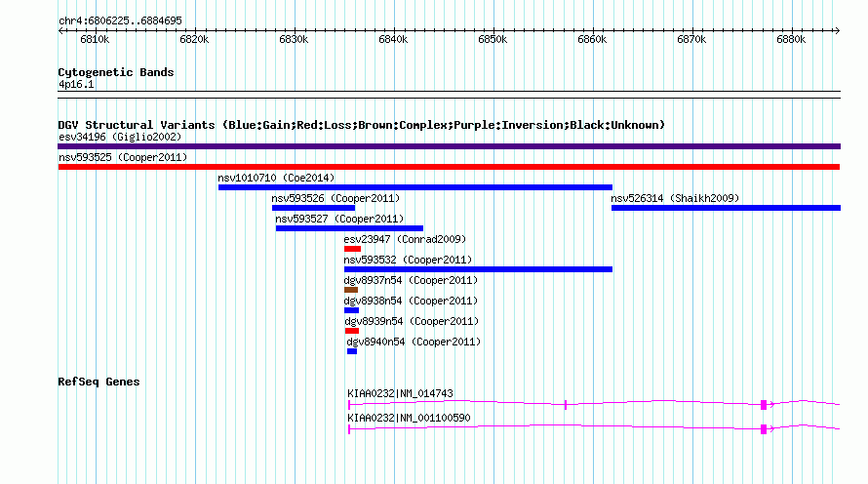
Task: Open nsv593525 (Cooper2011) label
Action: (x=123, y=157)
